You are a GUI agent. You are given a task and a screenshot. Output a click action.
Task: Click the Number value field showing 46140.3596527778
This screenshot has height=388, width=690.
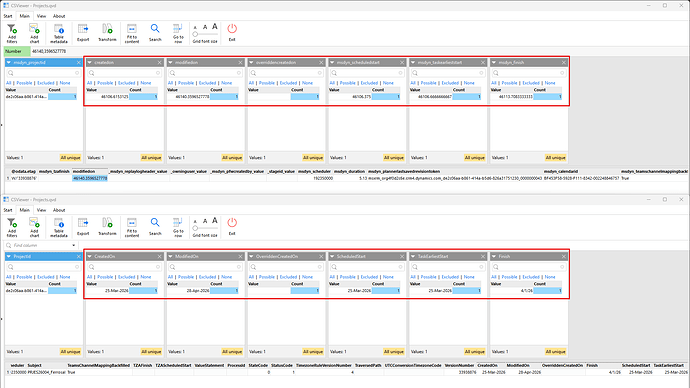tap(49, 51)
